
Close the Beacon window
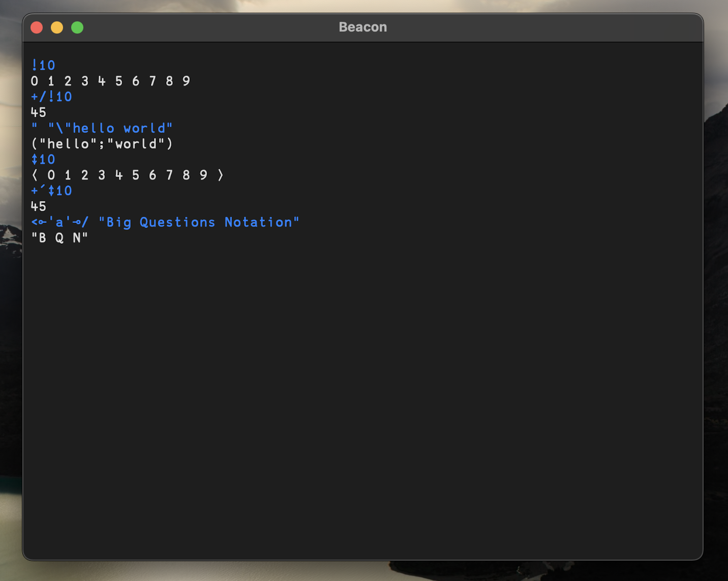(37, 27)
